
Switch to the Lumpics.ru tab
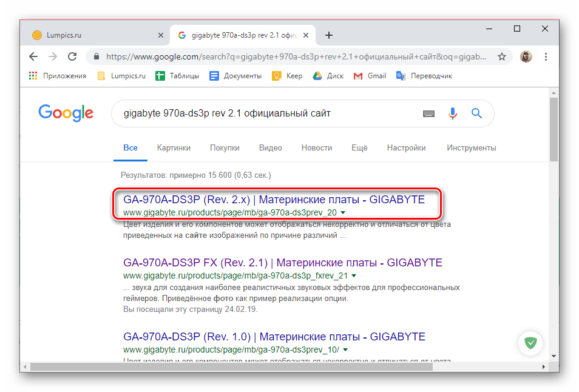(94, 35)
